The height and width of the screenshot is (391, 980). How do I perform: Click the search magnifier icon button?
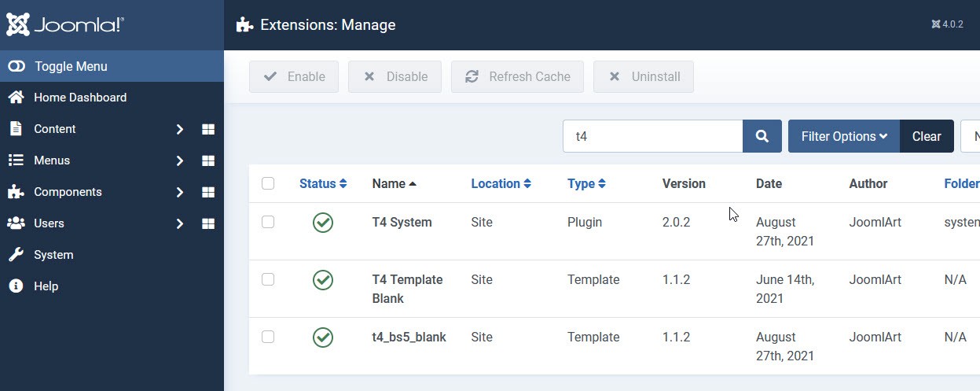tap(762, 136)
